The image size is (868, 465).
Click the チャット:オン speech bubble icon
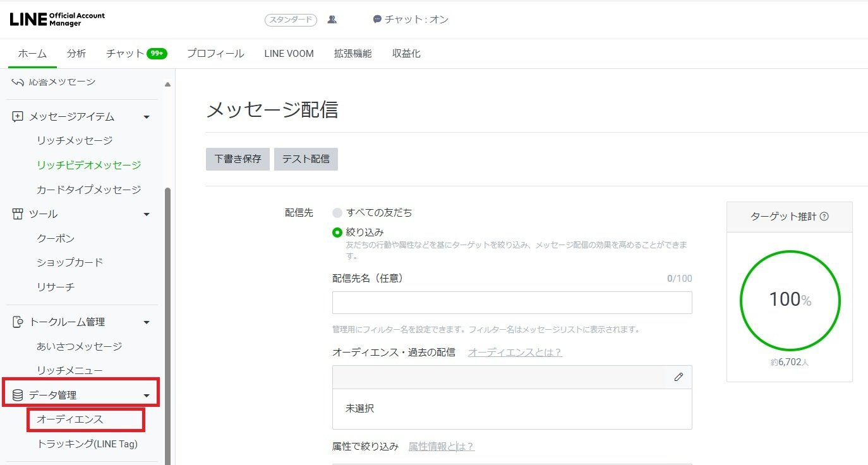(376, 20)
